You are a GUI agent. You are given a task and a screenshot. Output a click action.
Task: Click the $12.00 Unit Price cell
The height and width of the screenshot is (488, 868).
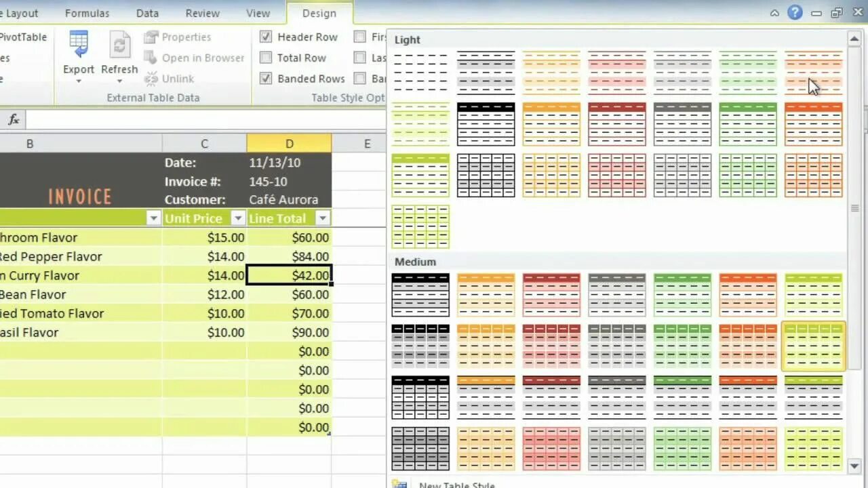coord(204,294)
